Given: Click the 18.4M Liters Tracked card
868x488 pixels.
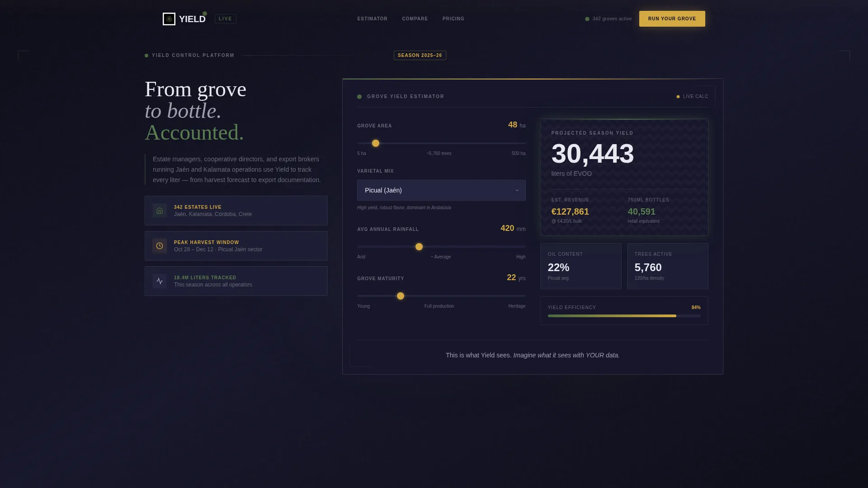Looking at the screenshot, I should point(236,281).
